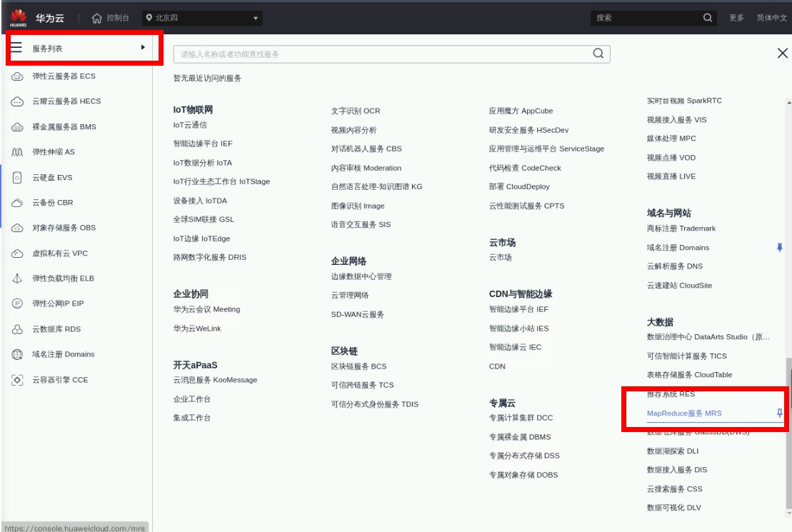Click the object storage OBS icon
792x532 pixels.
[18, 229]
